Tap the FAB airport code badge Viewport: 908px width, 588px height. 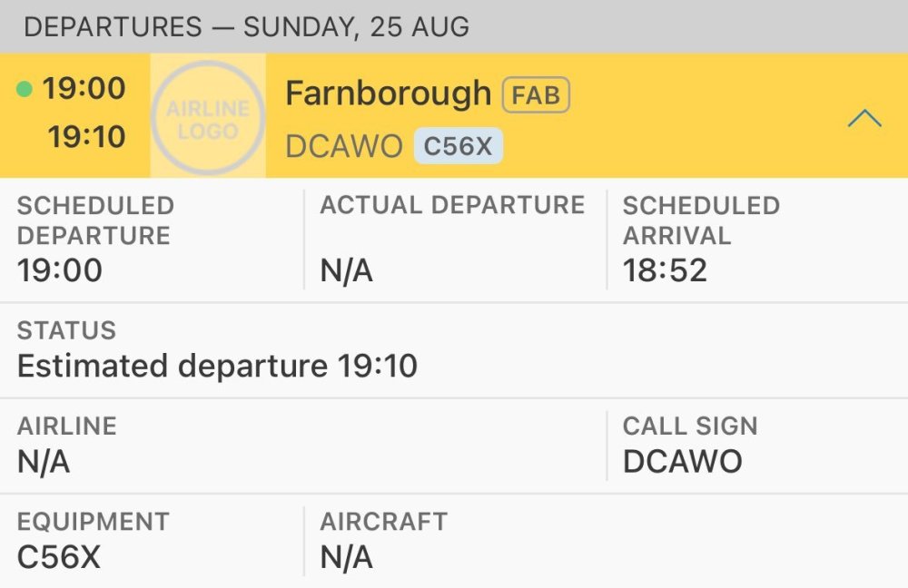point(536,94)
